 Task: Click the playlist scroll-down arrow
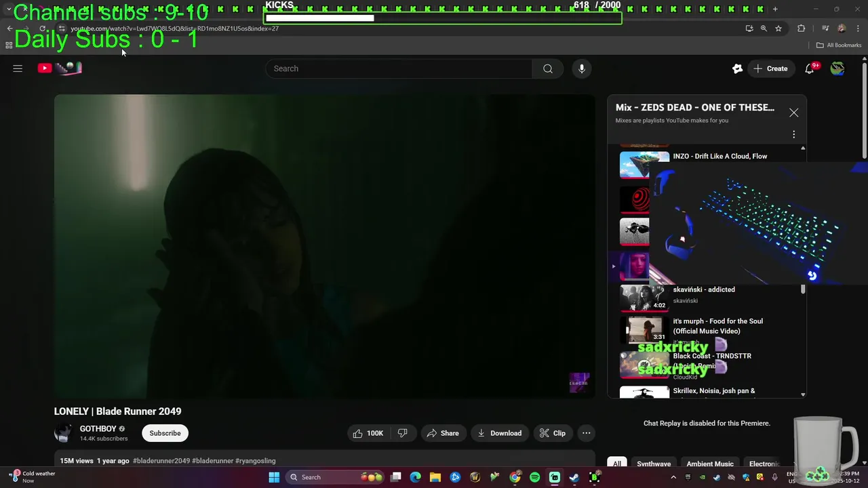tap(803, 394)
